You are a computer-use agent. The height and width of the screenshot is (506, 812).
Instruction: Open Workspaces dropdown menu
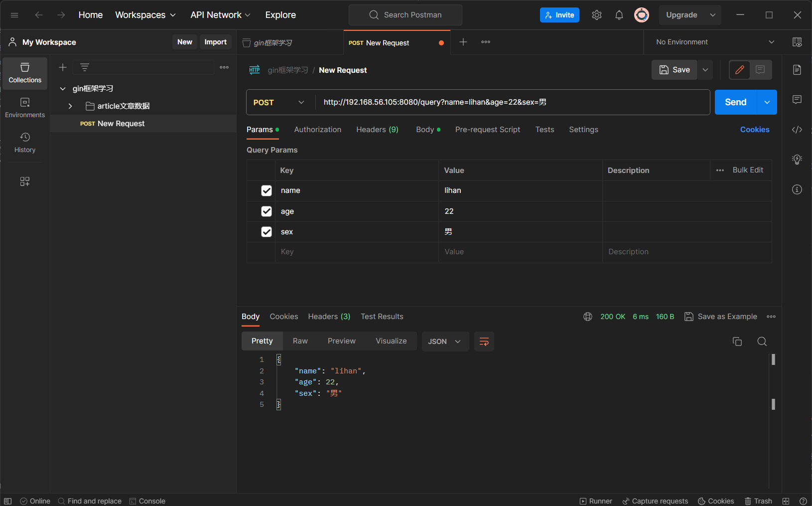coord(145,15)
